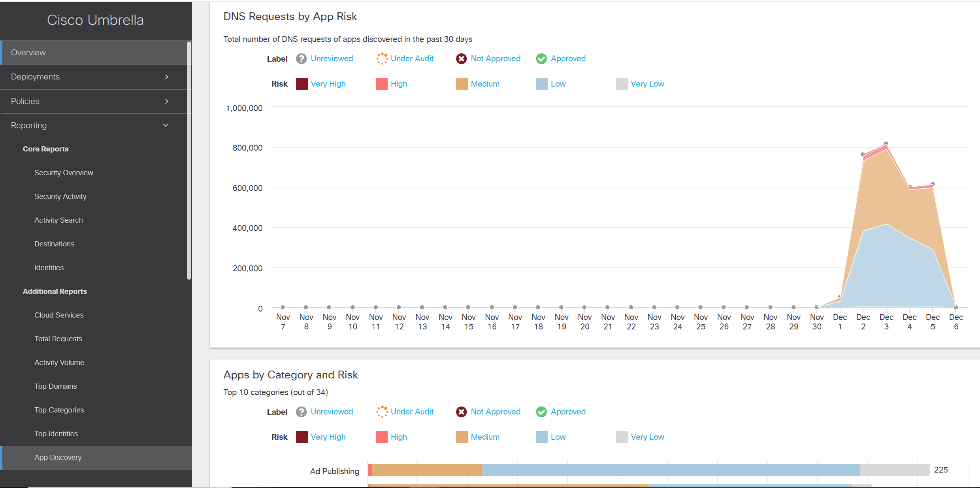Image resolution: width=980 pixels, height=488 pixels.
Task: Click Approved checkmark icon in Apps by Category legend
Action: click(541, 412)
